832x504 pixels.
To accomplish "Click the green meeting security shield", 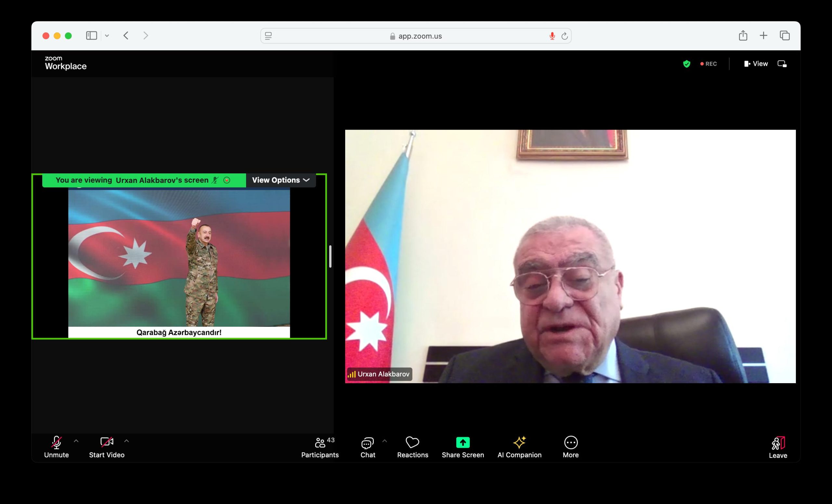I will [686, 64].
